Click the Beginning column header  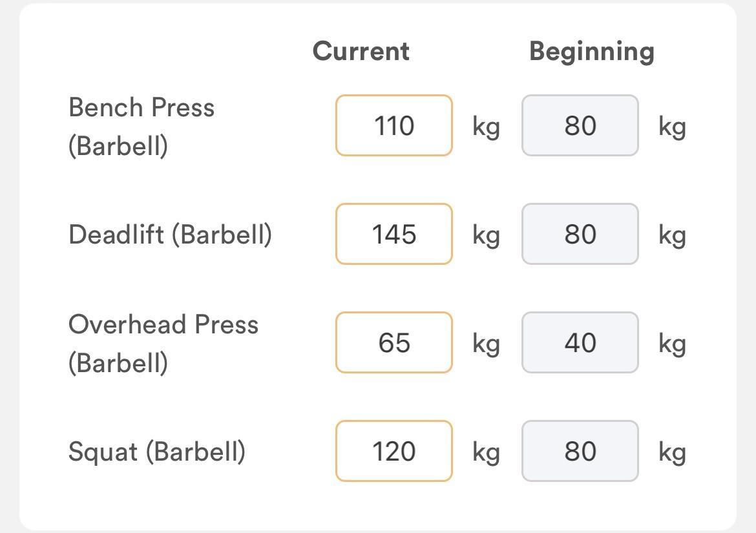(591, 51)
